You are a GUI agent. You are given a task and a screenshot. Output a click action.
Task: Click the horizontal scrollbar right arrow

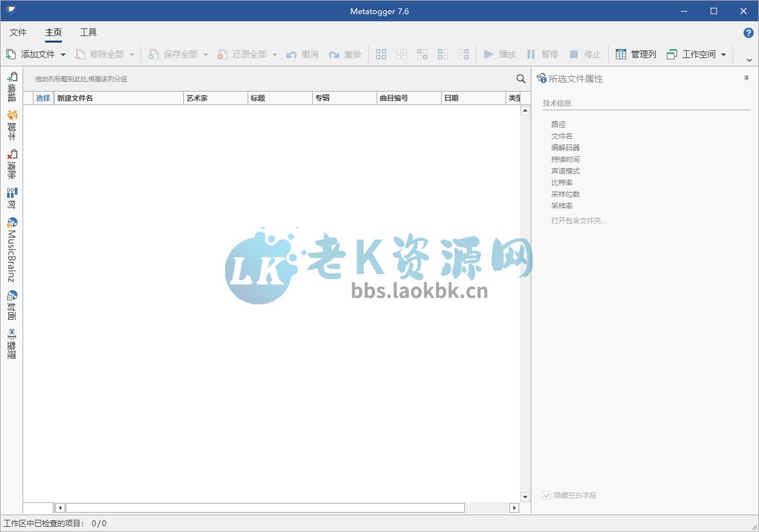click(515, 507)
